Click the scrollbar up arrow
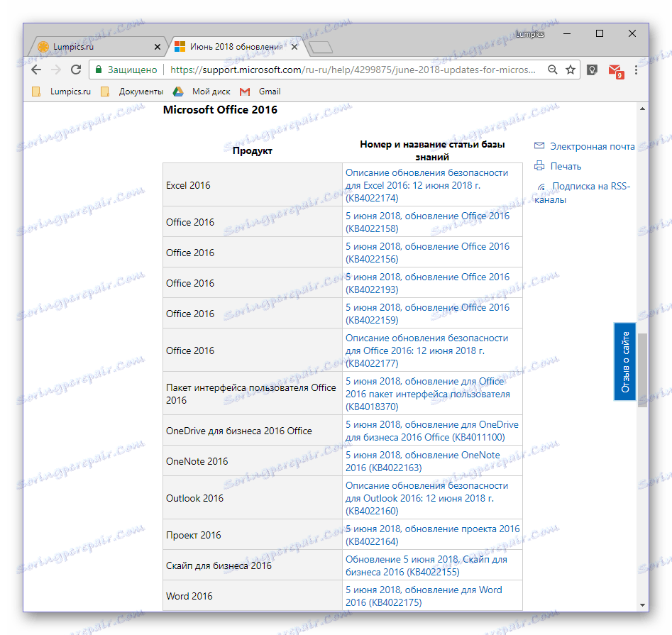672x635 pixels. pyautogui.click(x=642, y=109)
